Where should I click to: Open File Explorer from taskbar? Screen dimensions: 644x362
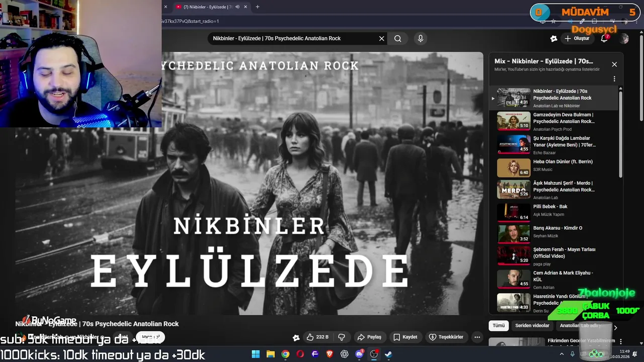coord(270,354)
